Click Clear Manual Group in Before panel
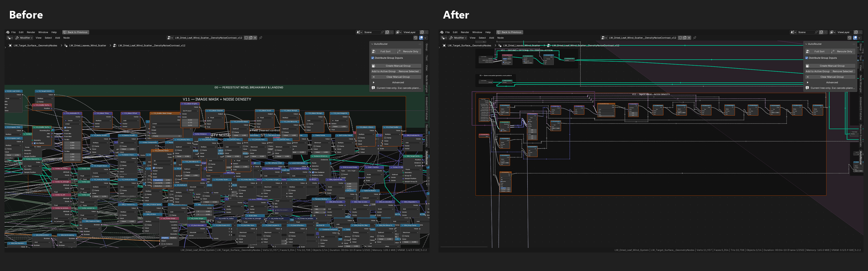Viewport: 868px width, 271px height. coord(396,77)
